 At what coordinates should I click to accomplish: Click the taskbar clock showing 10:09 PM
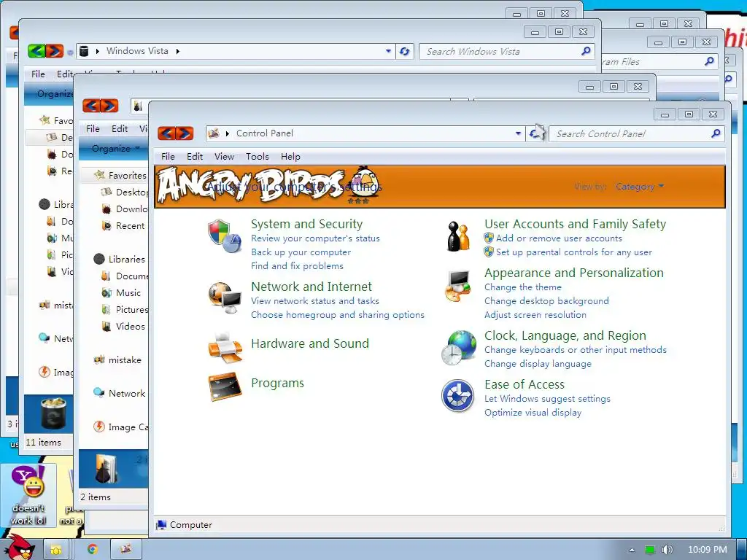708,550
